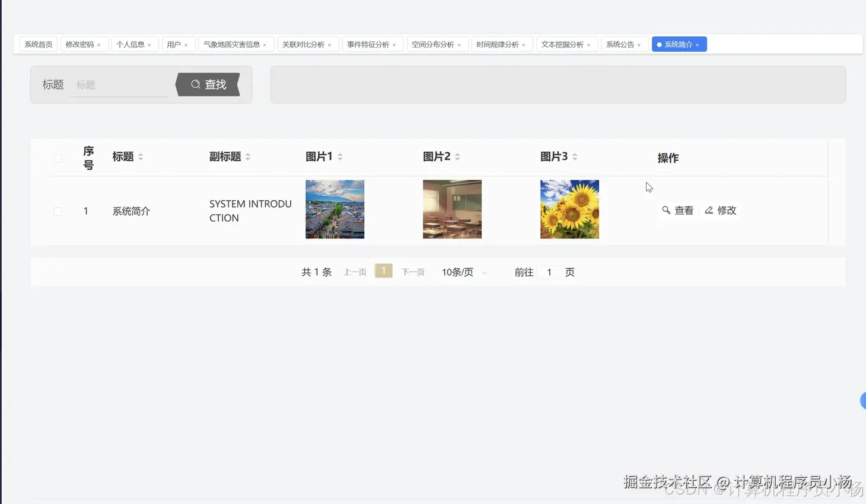
Task: Click the magnifier icon beside 查看
Action: tap(666, 210)
